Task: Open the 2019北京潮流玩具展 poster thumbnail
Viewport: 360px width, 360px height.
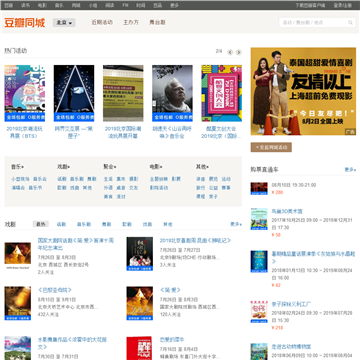Action: (25, 93)
